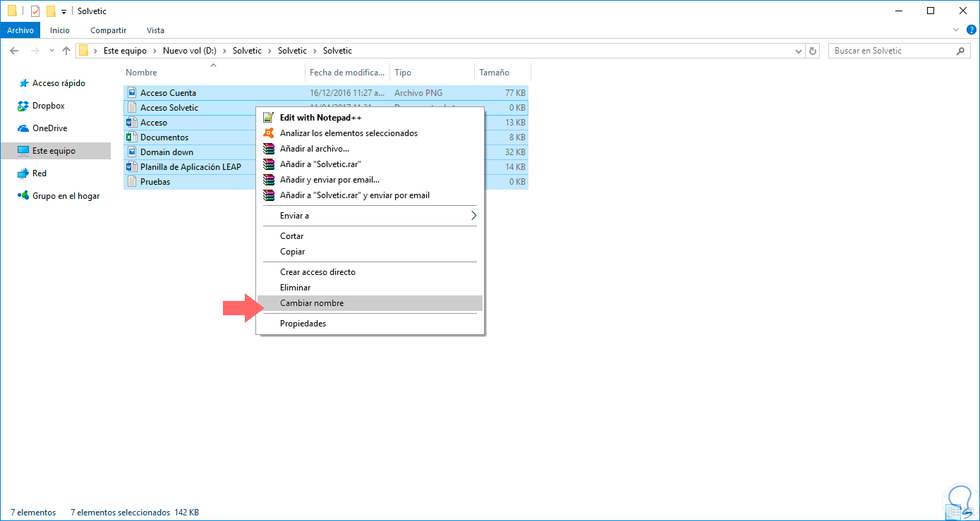
Task: Navigate to Este equipo breadcrumb in address bar
Action: point(125,51)
